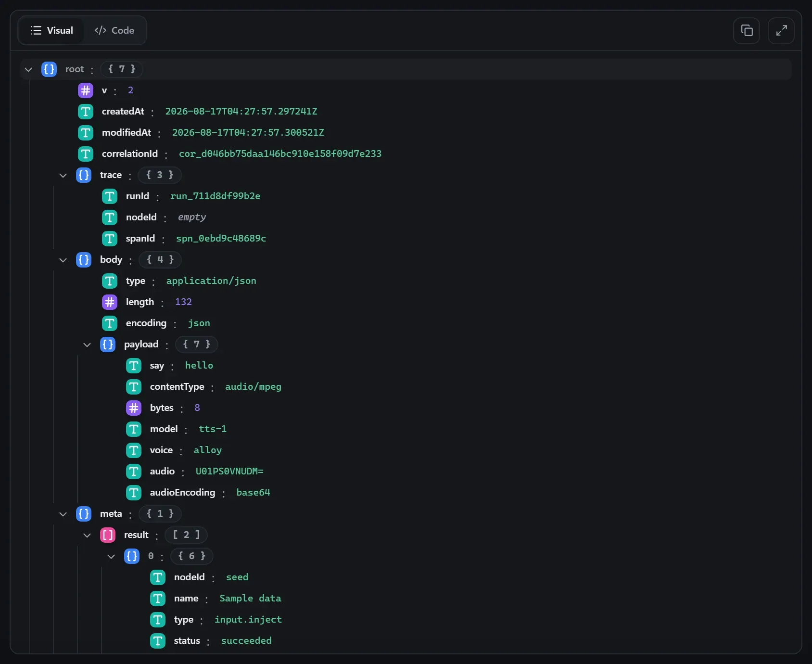
Task: Click the correlationId value cor_d046bb75...
Action: [x=280, y=154]
